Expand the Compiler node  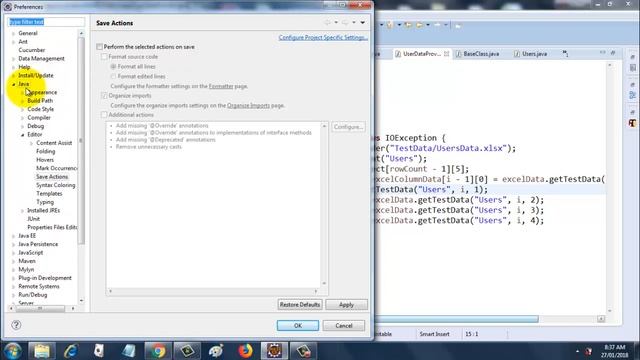tap(22, 118)
